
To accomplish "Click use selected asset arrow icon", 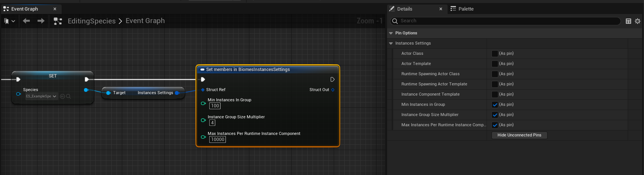I will (x=62, y=96).
